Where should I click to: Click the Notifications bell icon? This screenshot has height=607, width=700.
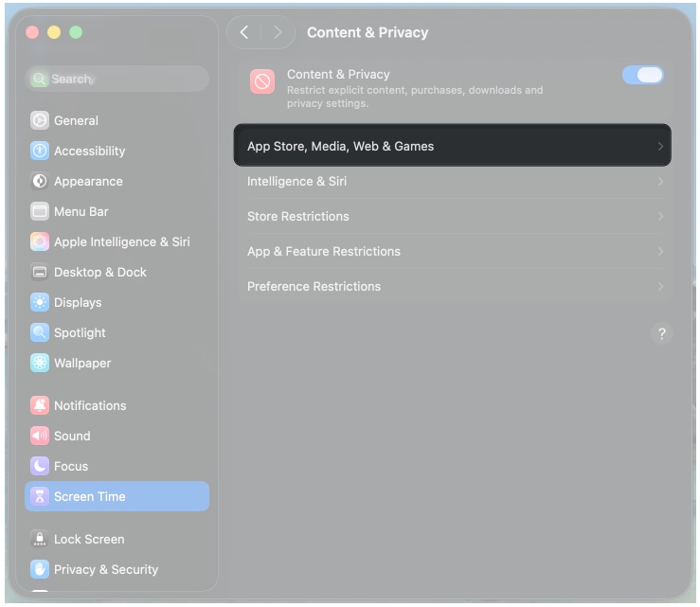point(39,405)
